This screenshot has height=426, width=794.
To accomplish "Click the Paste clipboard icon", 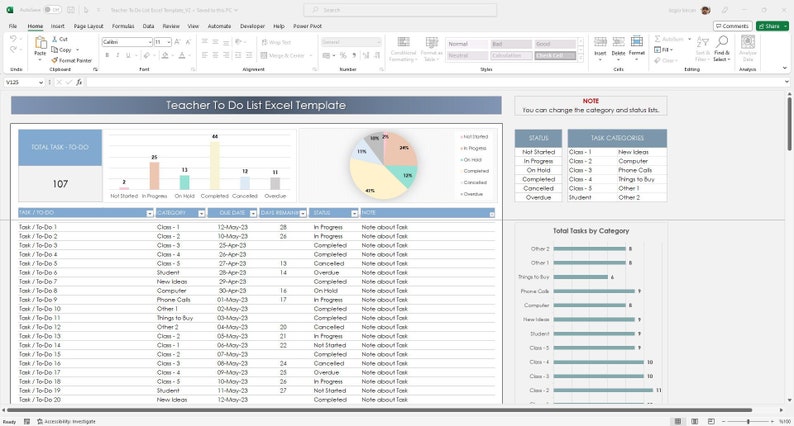I will click(x=40, y=43).
